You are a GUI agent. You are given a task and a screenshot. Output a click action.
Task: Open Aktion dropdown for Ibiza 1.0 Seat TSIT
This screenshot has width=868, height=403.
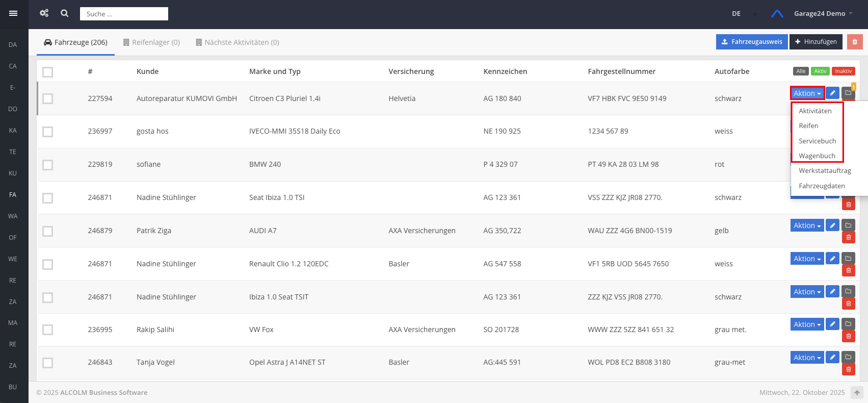[x=807, y=292]
